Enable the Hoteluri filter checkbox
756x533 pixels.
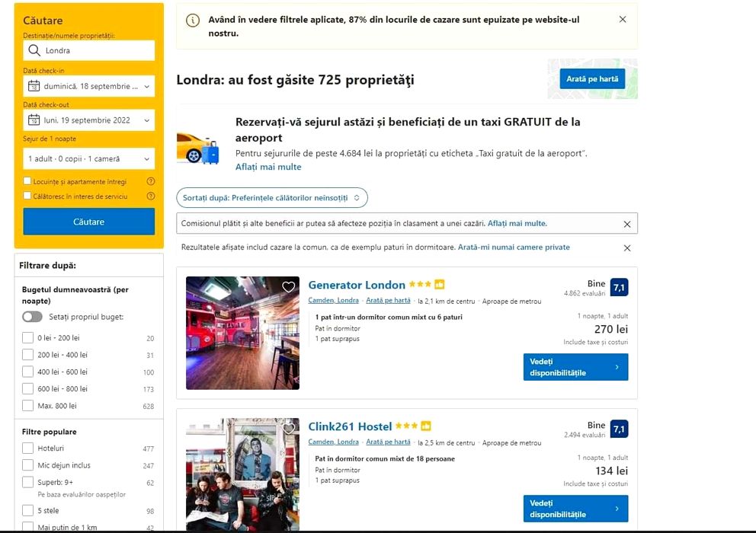click(27, 448)
